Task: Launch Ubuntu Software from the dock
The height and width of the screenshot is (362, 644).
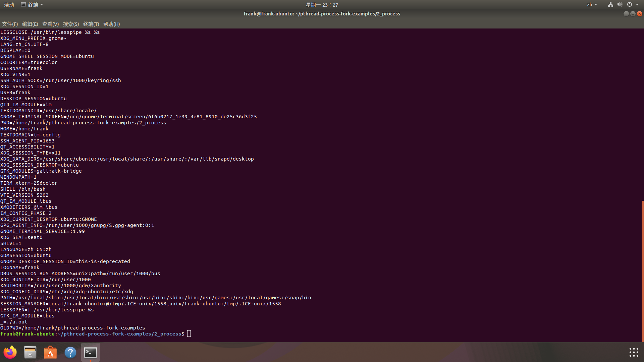Action: pos(50,352)
